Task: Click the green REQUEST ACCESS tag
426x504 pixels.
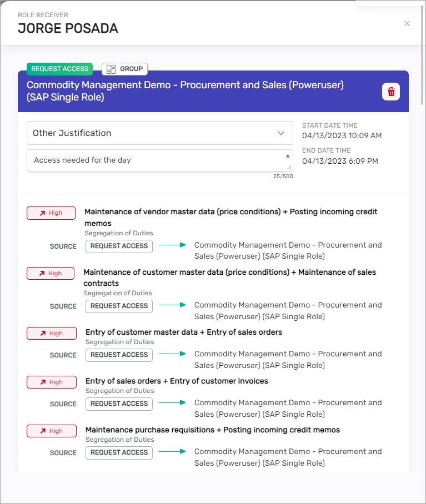Action: [x=59, y=69]
